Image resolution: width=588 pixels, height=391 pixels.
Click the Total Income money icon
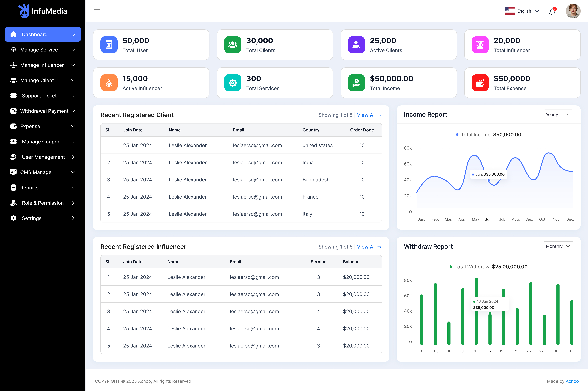pos(356,83)
